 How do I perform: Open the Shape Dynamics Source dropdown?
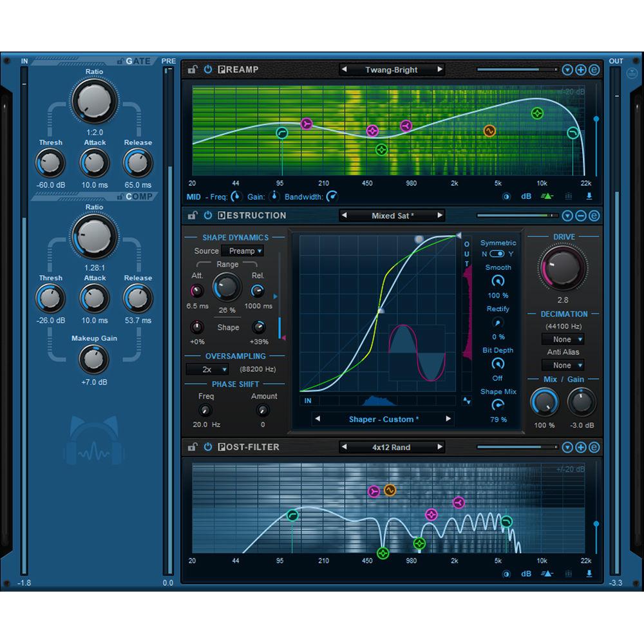(x=242, y=251)
